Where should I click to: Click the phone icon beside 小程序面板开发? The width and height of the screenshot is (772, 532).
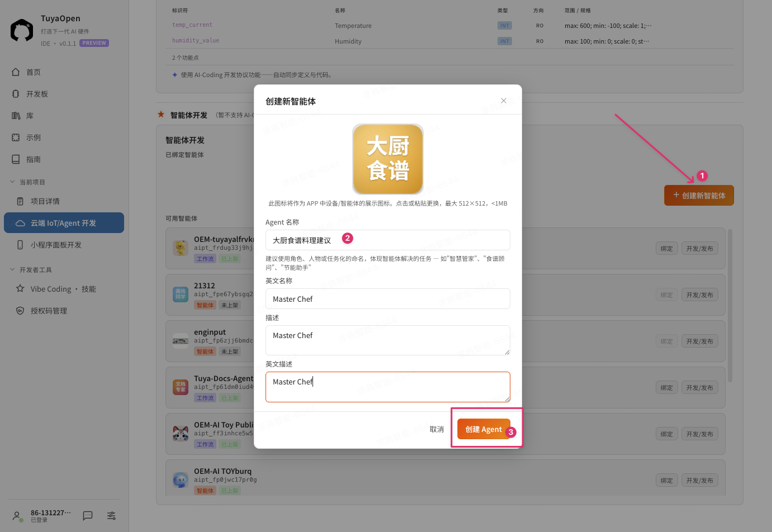tap(20, 245)
